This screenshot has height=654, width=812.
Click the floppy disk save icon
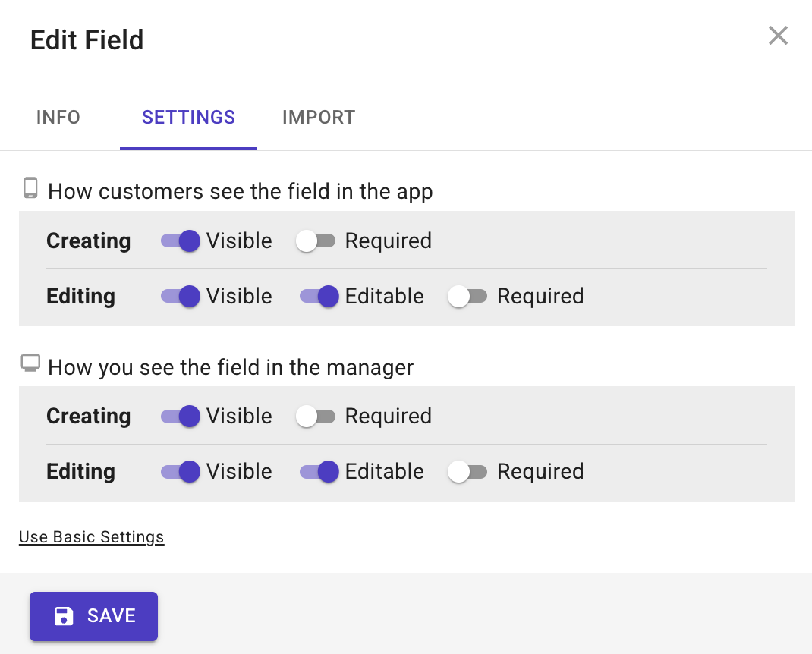(x=64, y=616)
